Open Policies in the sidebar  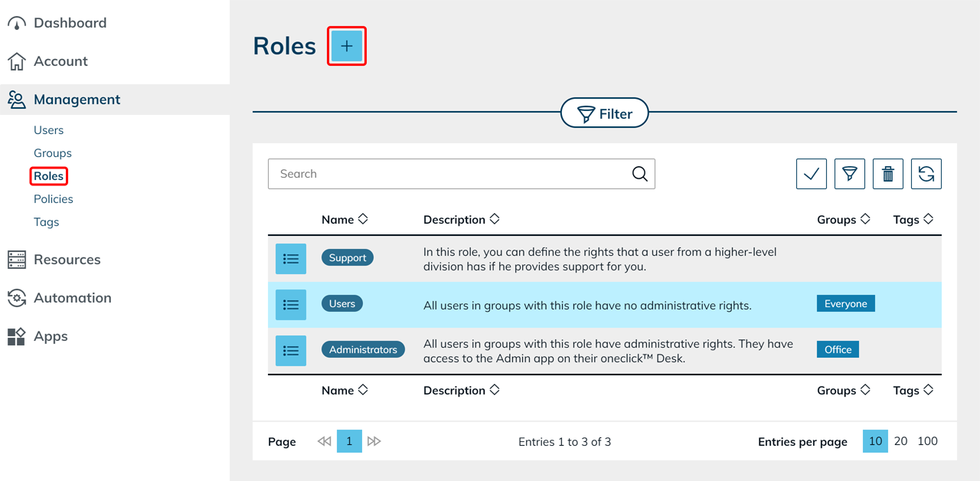coord(54,199)
